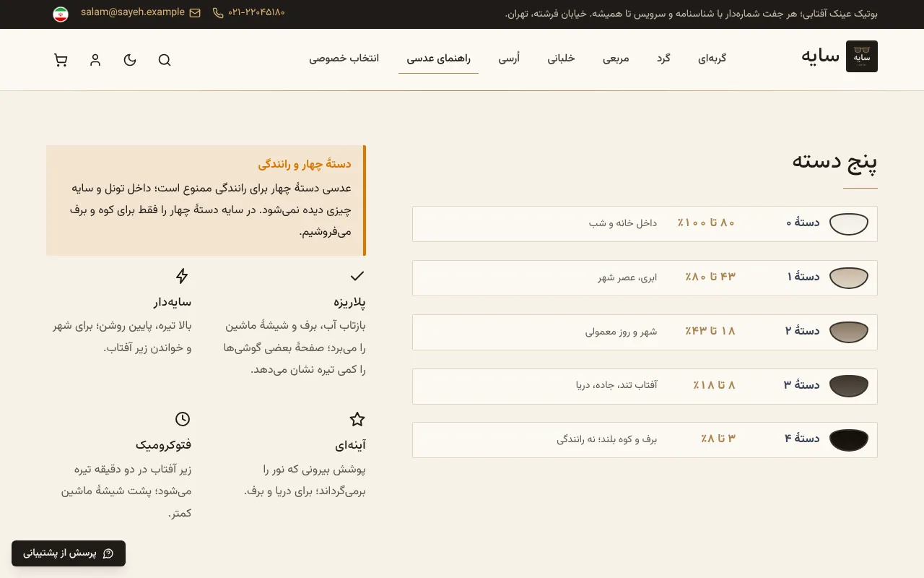Click the داخل خانه و شب description
Screen dimensions: 924x578
(623, 223)
